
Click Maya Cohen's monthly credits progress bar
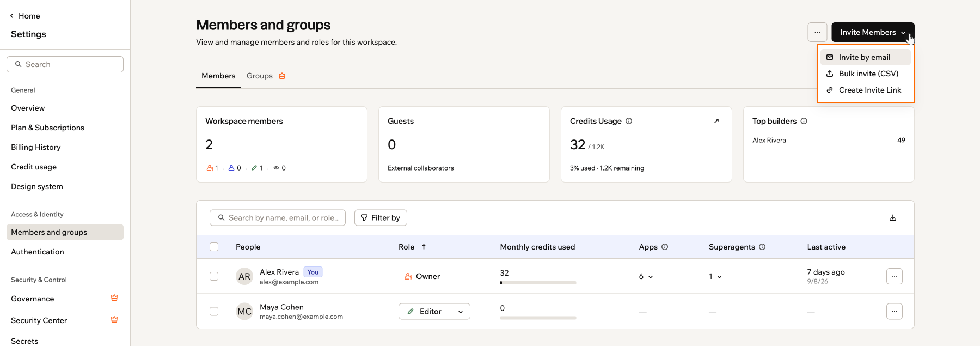[538, 318]
